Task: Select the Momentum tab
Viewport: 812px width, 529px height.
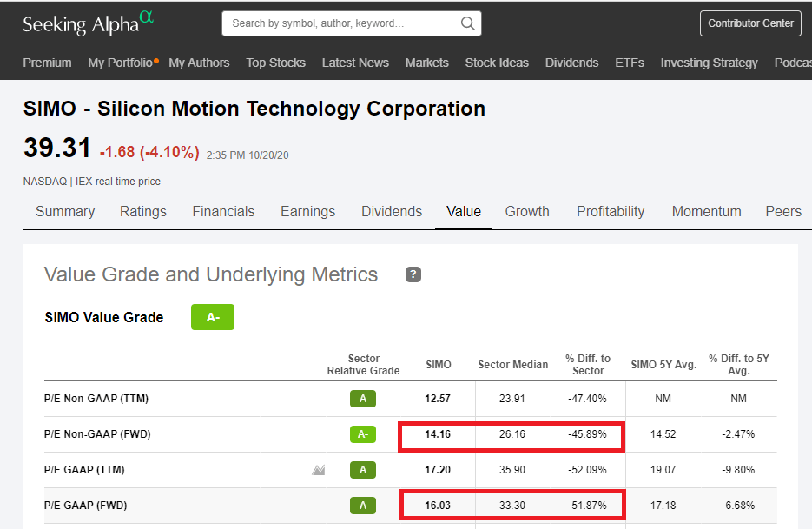Action: coord(706,211)
